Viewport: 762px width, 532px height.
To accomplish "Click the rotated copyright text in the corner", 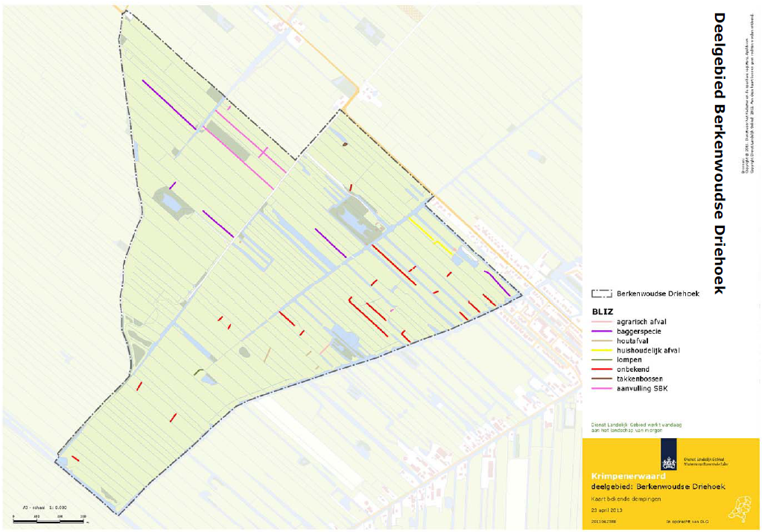I will pos(747,93).
